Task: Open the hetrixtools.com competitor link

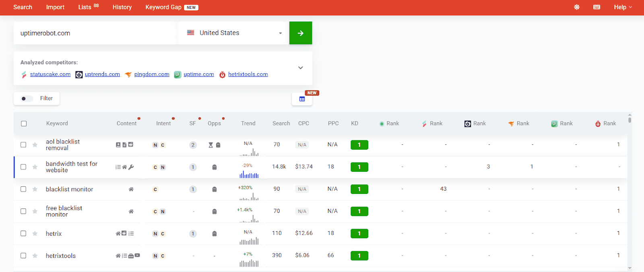Action: click(x=248, y=74)
